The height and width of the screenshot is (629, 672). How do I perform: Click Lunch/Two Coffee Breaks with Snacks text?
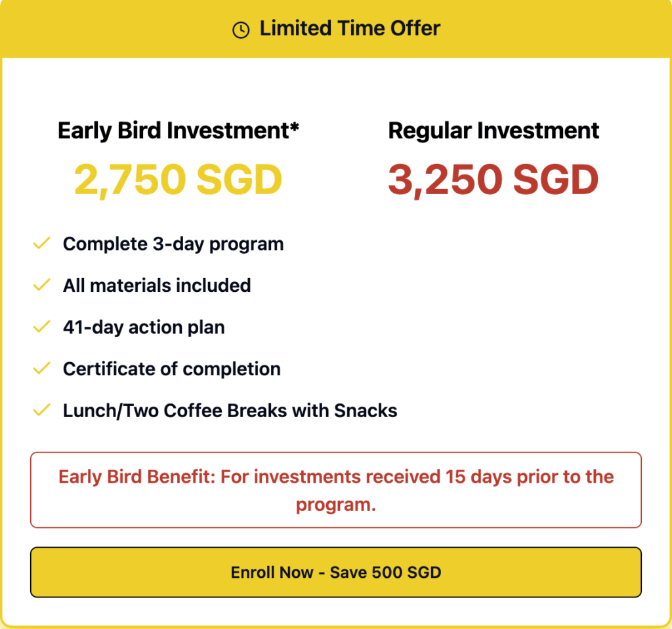230,411
